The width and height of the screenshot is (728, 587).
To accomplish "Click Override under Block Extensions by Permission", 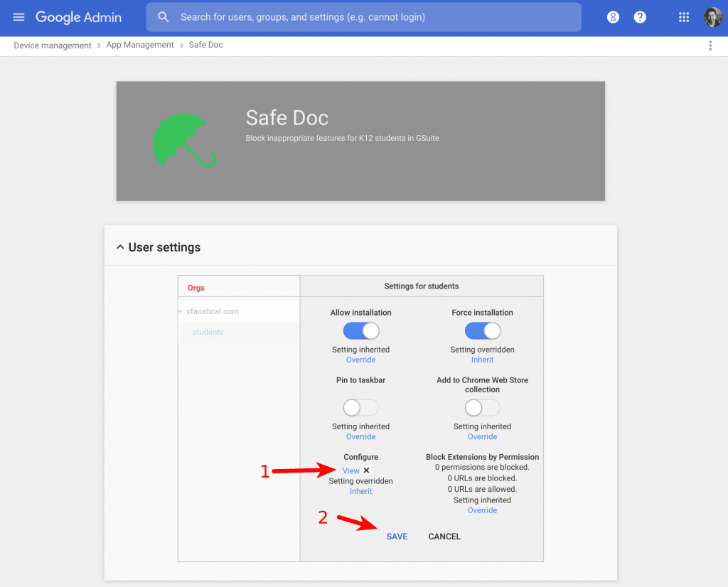I will coord(483,510).
